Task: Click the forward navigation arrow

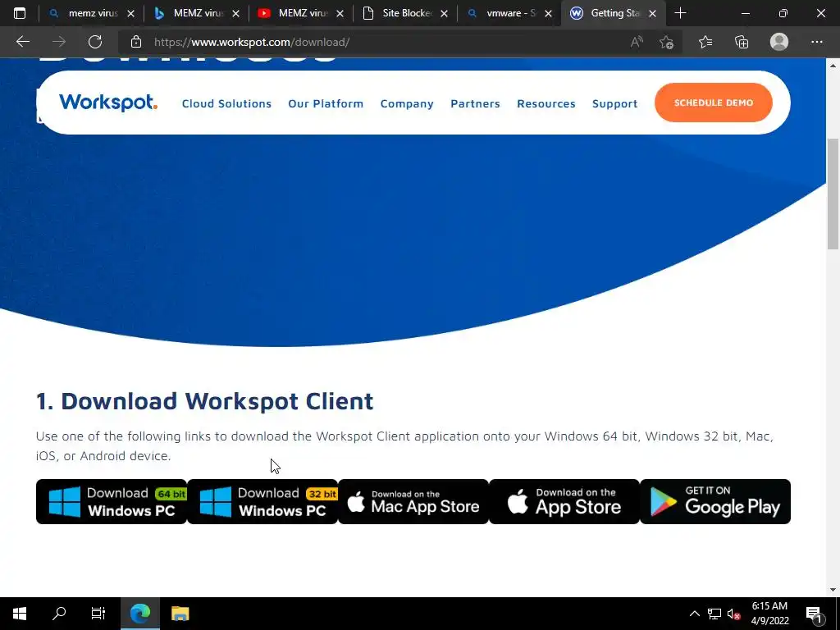Action: click(59, 42)
